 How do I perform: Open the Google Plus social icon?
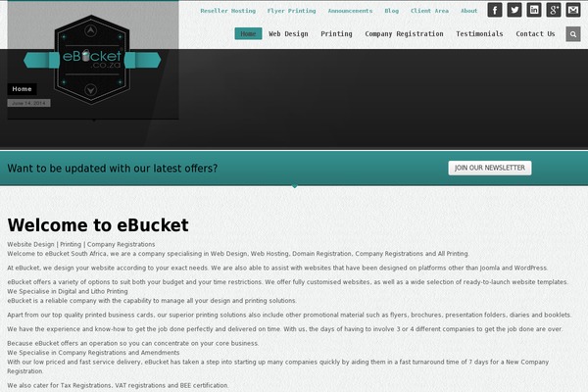(x=553, y=10)
